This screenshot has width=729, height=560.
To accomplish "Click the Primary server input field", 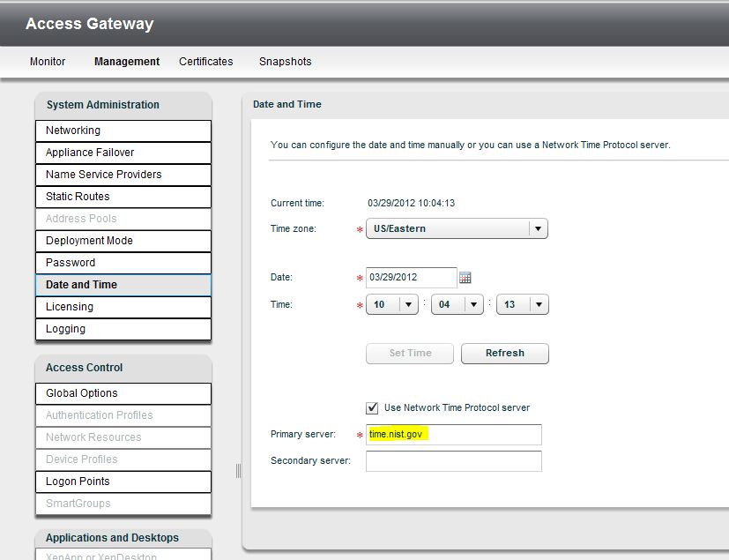I will click(x=453, y=435).
